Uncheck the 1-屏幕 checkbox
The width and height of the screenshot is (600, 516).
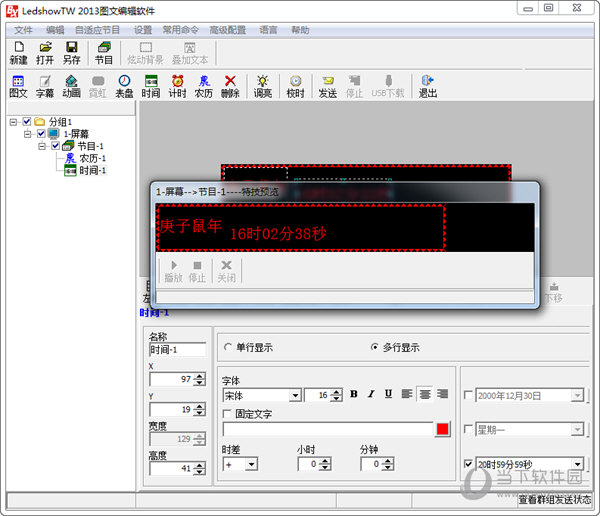click(x=41, y=134)
